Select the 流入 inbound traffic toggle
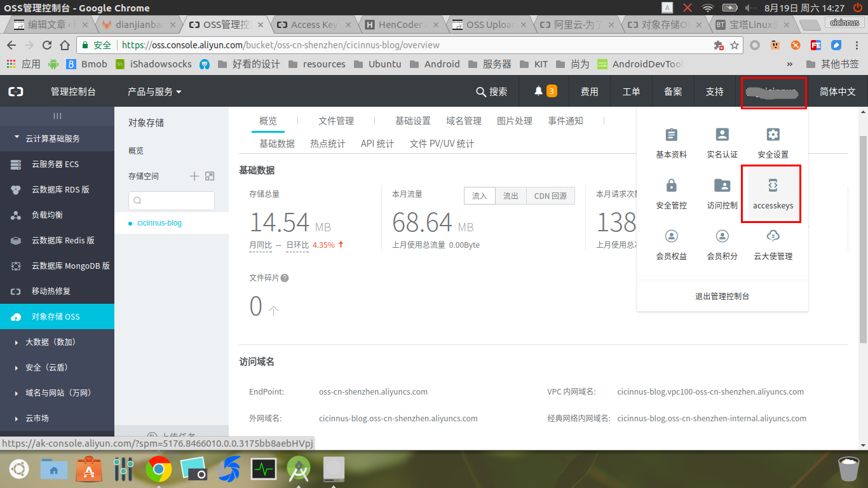Screen dimensions: 868x488 [479, 196]
